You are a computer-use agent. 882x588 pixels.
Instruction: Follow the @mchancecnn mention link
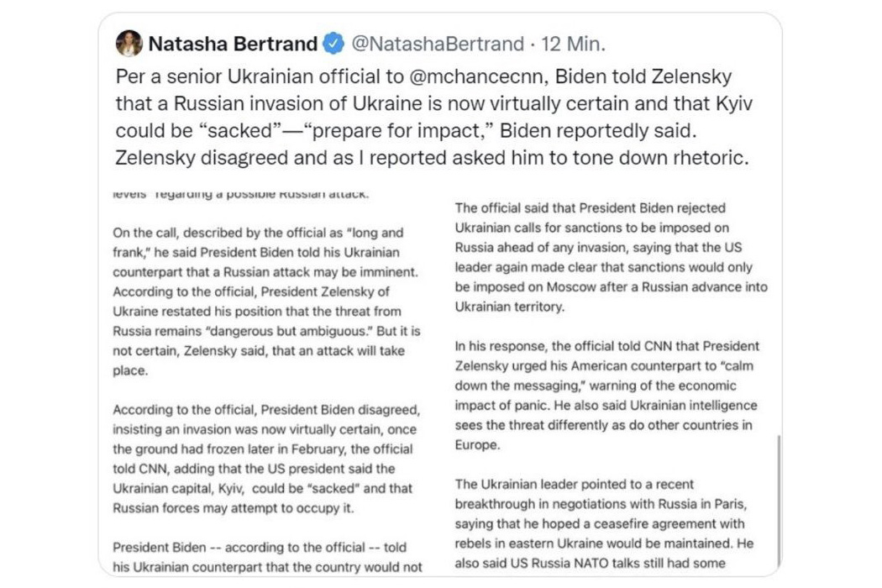[x=479, y=76]
